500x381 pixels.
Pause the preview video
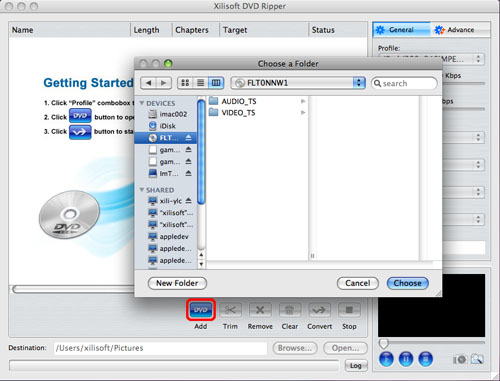406,359
